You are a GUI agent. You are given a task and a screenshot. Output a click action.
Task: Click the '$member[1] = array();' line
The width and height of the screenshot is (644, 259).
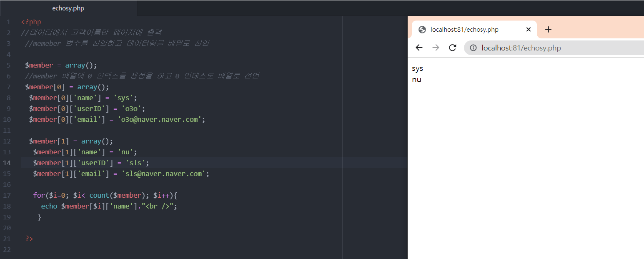pyautogui.click(x=71, y=141)
